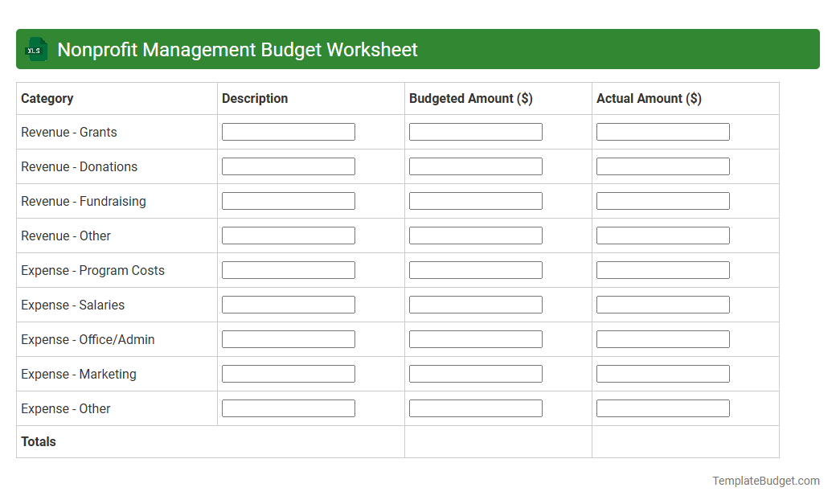836x504 pixels.
Task: Open the TemplateBudget.com link
Action: tap(765, 481)
